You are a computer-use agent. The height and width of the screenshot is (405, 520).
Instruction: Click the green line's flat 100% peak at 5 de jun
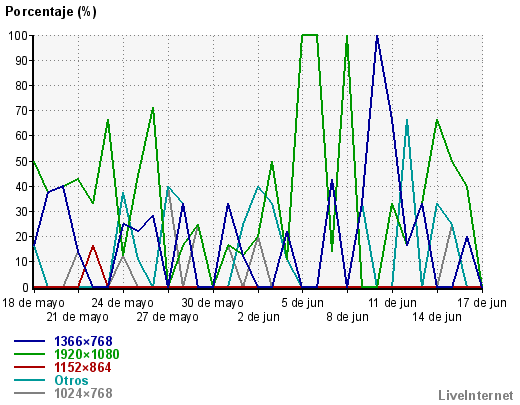[310, 34]
